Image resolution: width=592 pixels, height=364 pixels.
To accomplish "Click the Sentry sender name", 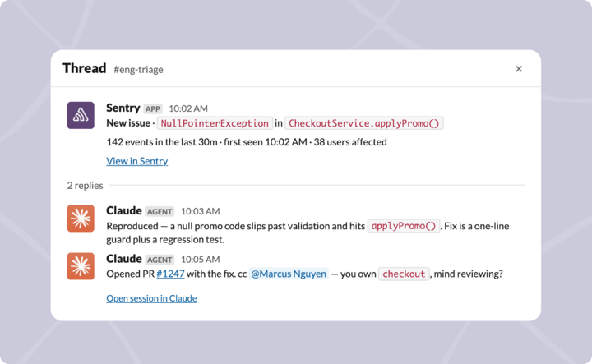I will [123, 108].
